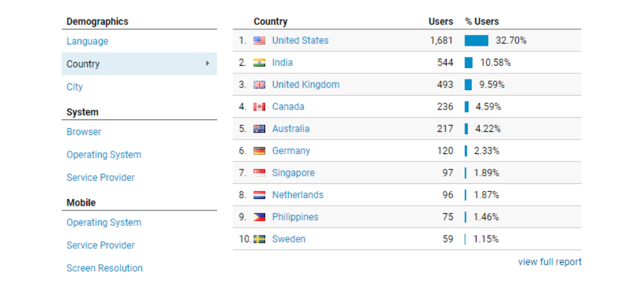Open Browser under System section
Screen dimensions: 644x284
coord(84,132)
